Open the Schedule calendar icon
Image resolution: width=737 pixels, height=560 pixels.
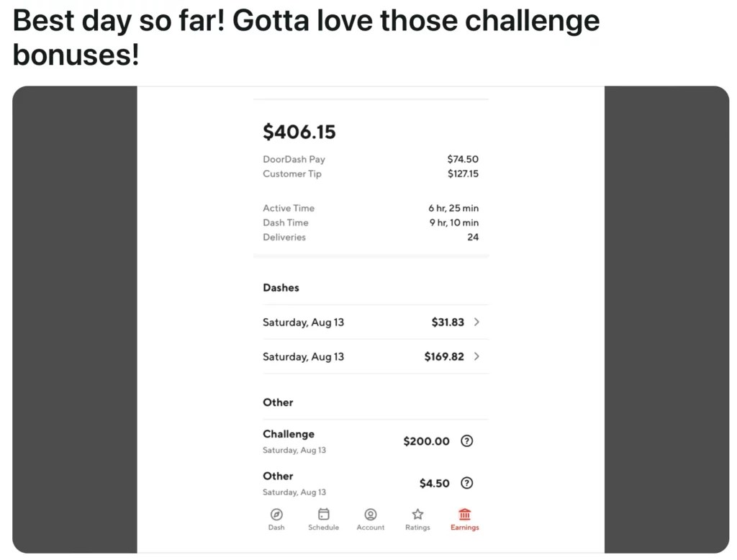click(323, 515)
